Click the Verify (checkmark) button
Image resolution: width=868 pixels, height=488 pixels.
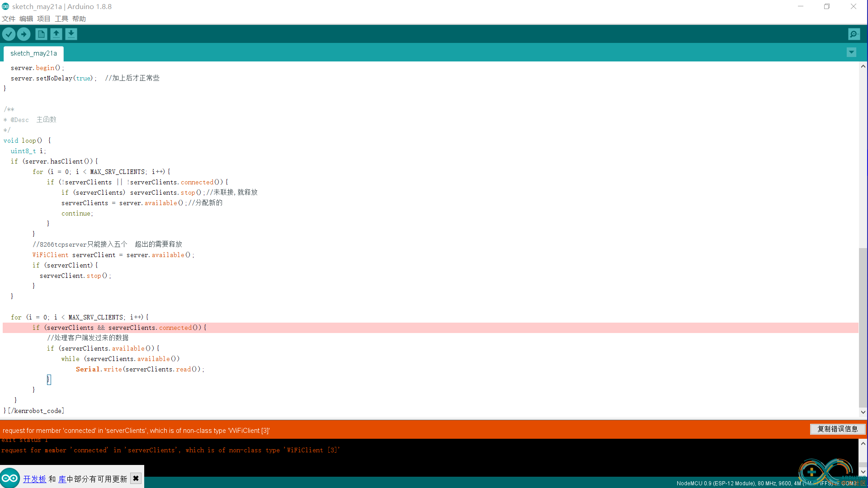point(9,34)
